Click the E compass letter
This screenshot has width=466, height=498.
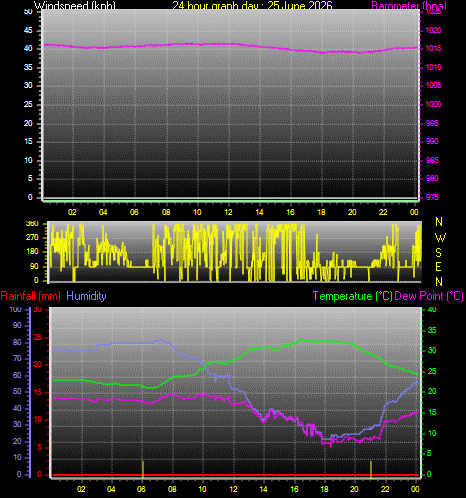pyautogui.click(x=439, y=267)
